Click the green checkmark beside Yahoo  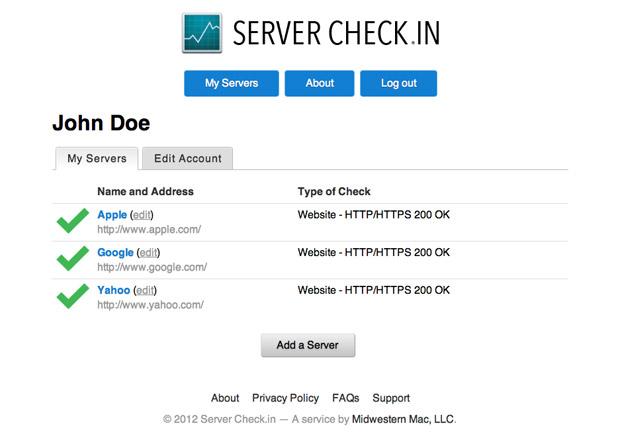73,296
